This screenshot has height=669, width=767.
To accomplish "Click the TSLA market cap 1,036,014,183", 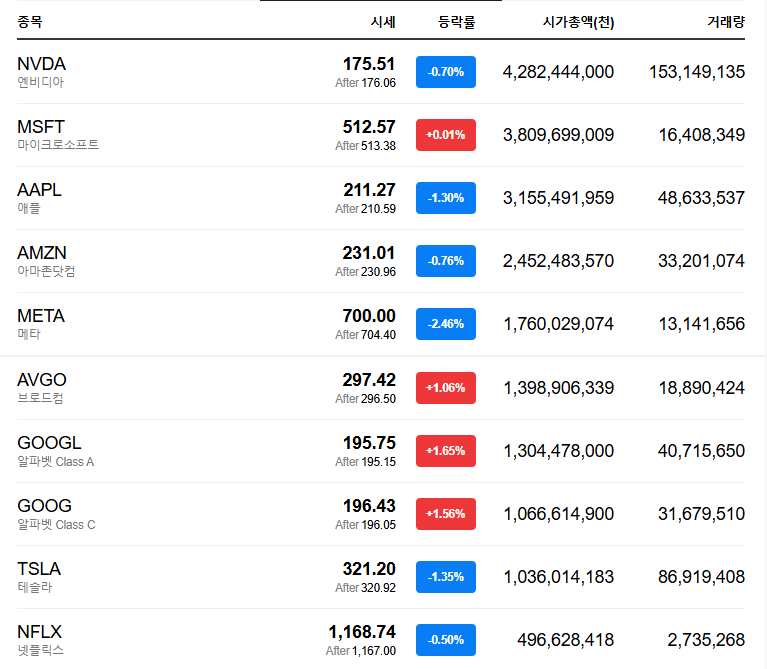I will tap(559, 578).
